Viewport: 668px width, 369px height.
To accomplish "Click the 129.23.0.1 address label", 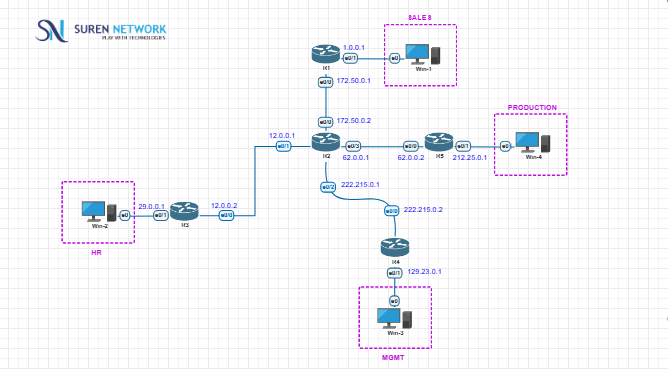I will point(424,271).
